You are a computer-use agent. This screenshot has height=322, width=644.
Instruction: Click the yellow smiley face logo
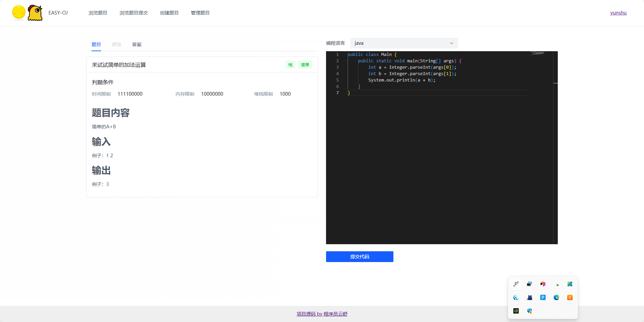click(19, 13)
